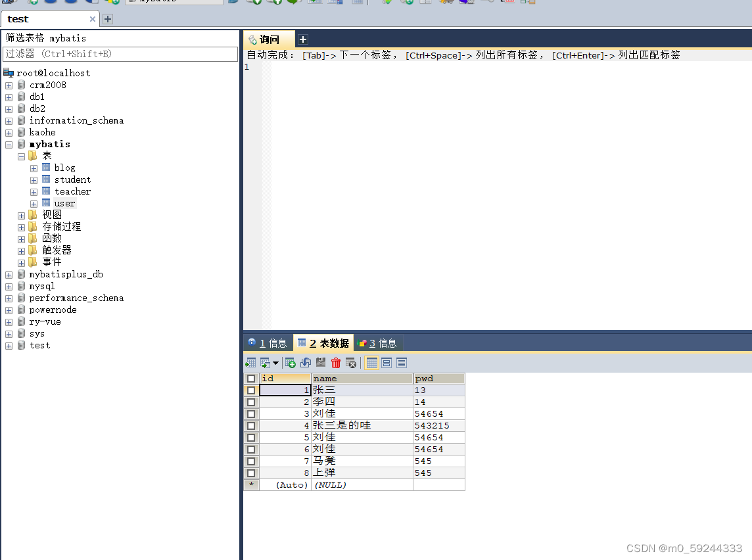Click the user table icon
The image size is (752, 560).
tap(46, 203)
